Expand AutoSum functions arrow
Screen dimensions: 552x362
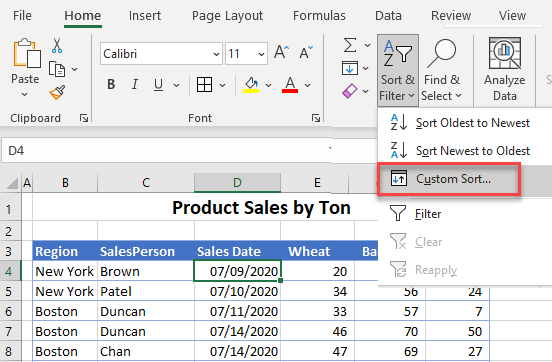point(367,45)
